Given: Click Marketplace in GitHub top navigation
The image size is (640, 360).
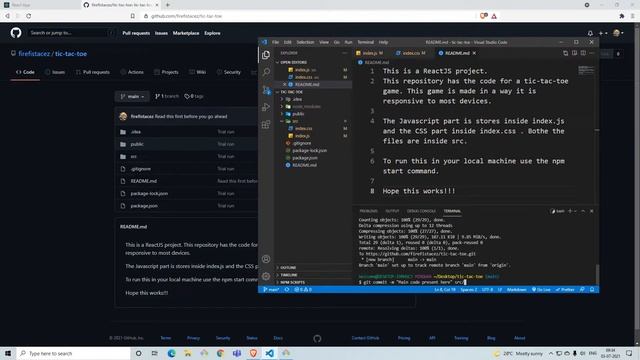Looking at the screenshot, I should coord(186,33).
